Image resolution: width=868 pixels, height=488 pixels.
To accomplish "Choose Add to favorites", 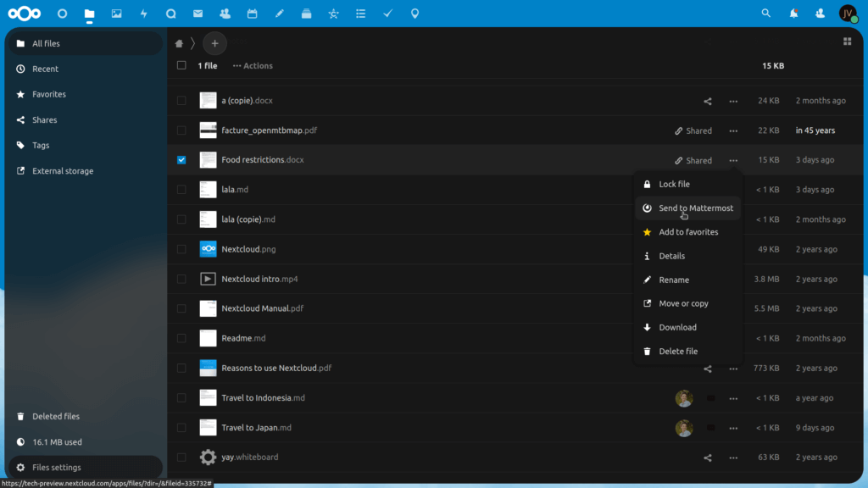I will click(687, 232).
